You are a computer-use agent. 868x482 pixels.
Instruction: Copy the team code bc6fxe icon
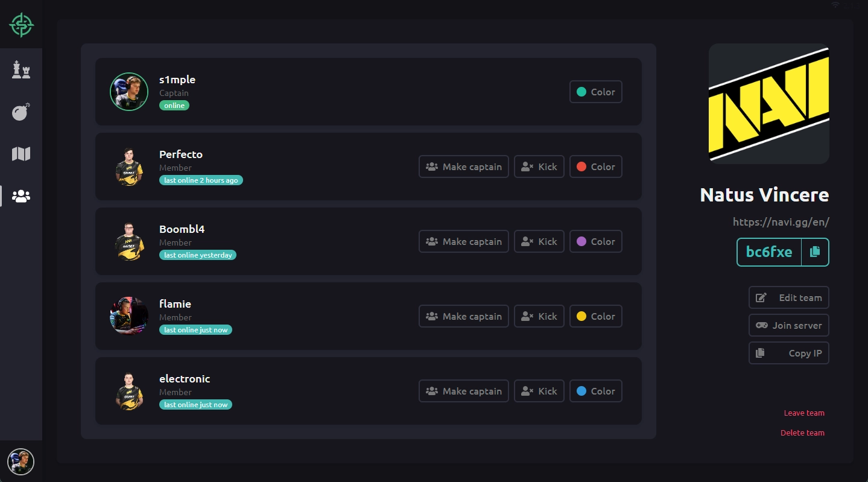pyautogui.click(x=815, y=252)
